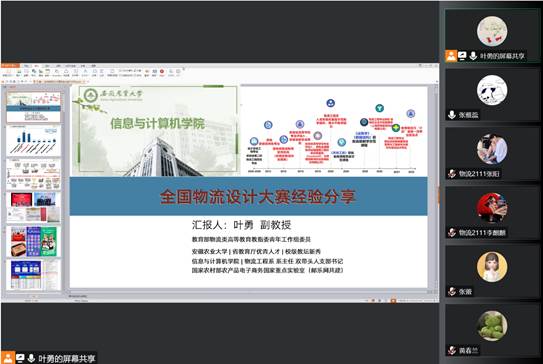Click the orange person icon at bottom-left corner

pyautogui.click(x=7, y=358)
